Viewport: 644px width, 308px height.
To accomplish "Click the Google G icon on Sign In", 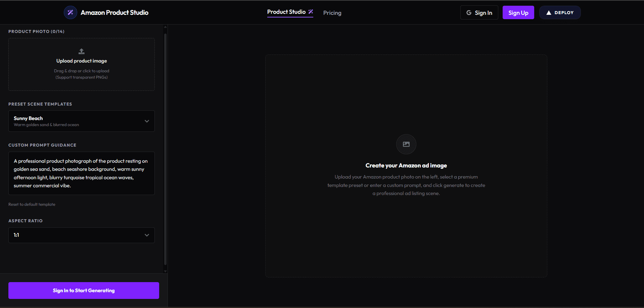I will pos(469,12).
